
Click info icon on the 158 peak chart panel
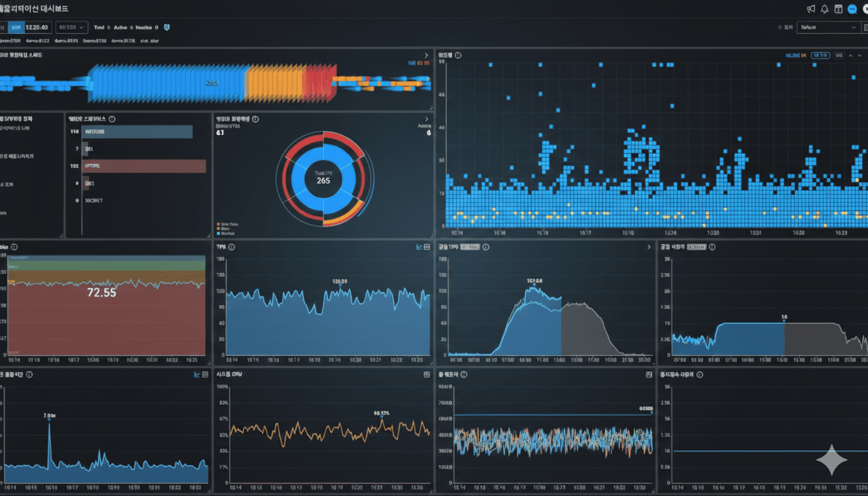coord(486,247)
